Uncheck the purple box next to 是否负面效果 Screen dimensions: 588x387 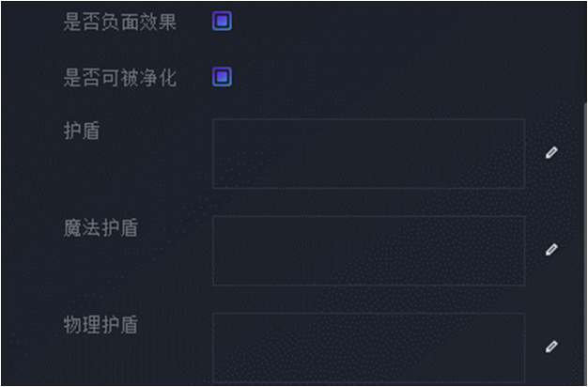pyautogui.click(x=222, y=21)
